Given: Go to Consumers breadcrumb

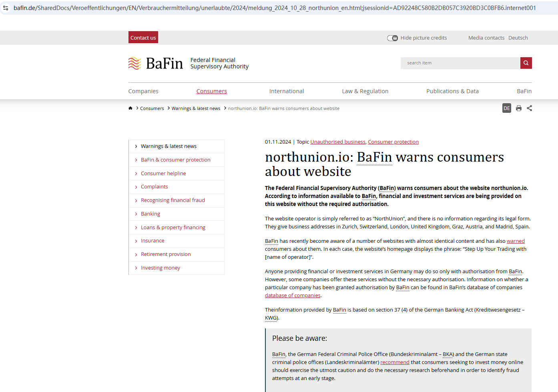Looking at the screenshot, I should coord(152,108).
